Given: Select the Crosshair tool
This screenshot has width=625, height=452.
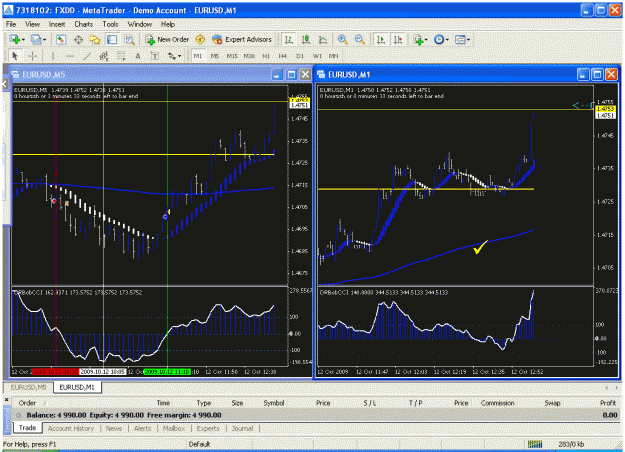Looking at the screenshot, I should click(x=32, y=56).
